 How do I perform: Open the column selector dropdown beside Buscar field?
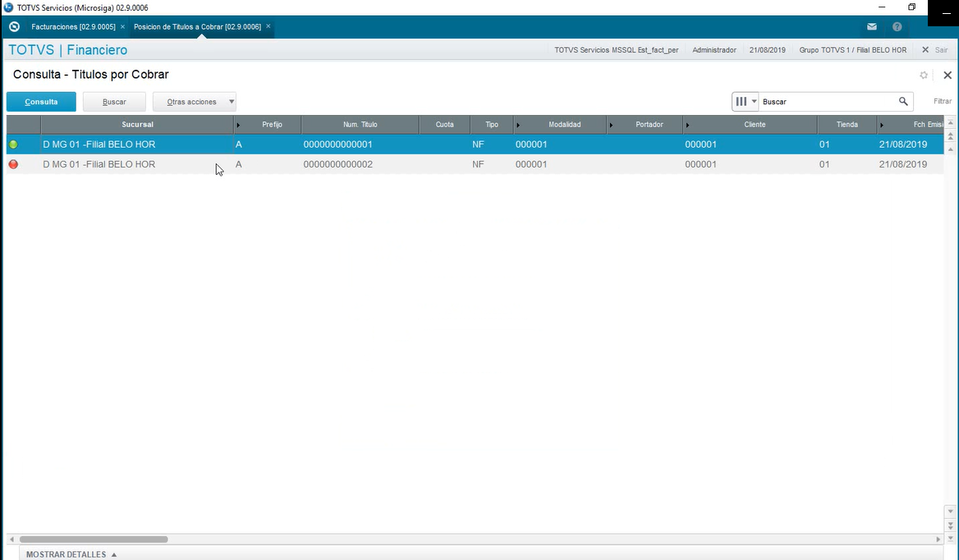click(746, 102)
